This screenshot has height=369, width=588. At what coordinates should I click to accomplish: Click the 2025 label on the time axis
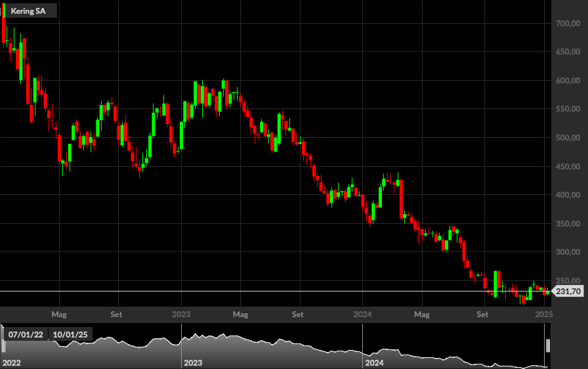click(544, 315)
